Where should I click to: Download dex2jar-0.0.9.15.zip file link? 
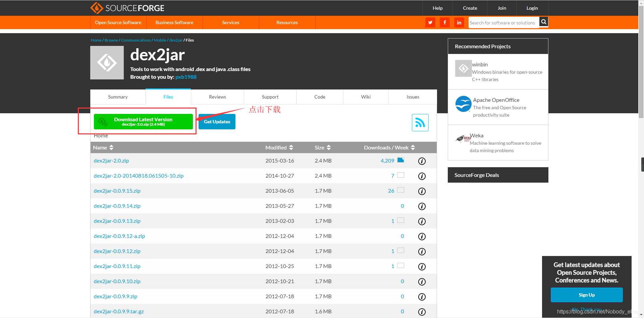(x=117, y=191)
